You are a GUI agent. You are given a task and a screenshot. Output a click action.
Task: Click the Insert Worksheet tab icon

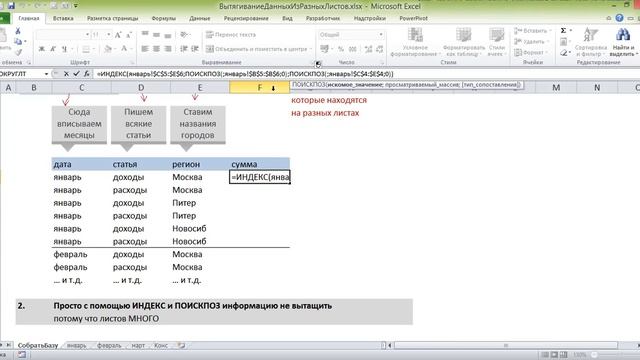(x=181, y=346)
